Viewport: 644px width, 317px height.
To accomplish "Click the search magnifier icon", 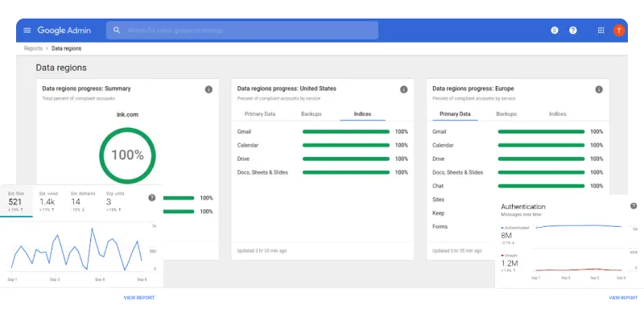I will (x=117, y=30).
